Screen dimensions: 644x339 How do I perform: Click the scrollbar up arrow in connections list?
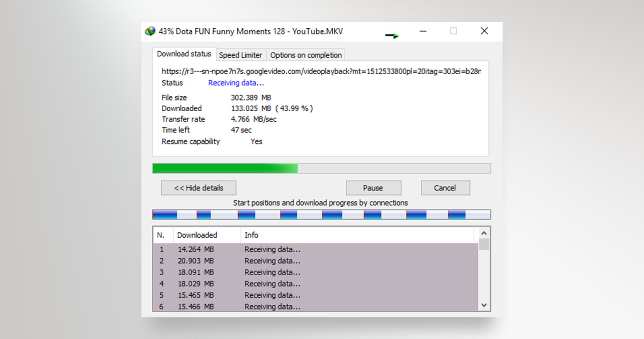[x=484, y=233]
